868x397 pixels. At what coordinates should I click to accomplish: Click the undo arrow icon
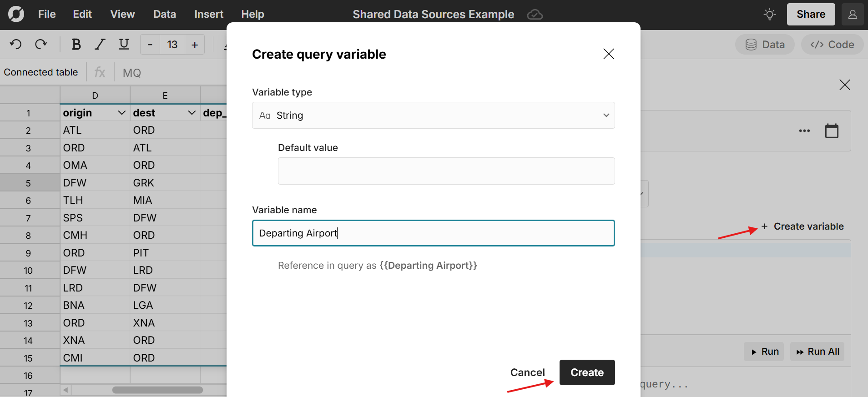[15, 45]
